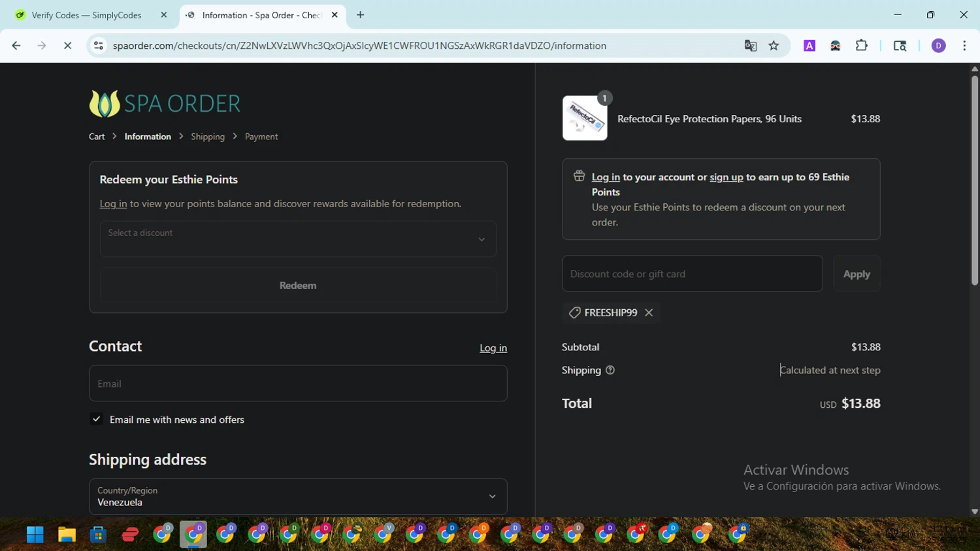The width and height of the screenshot is (980, 551).
Task: Apply the discount code
Action: click(x=857, y=274)
